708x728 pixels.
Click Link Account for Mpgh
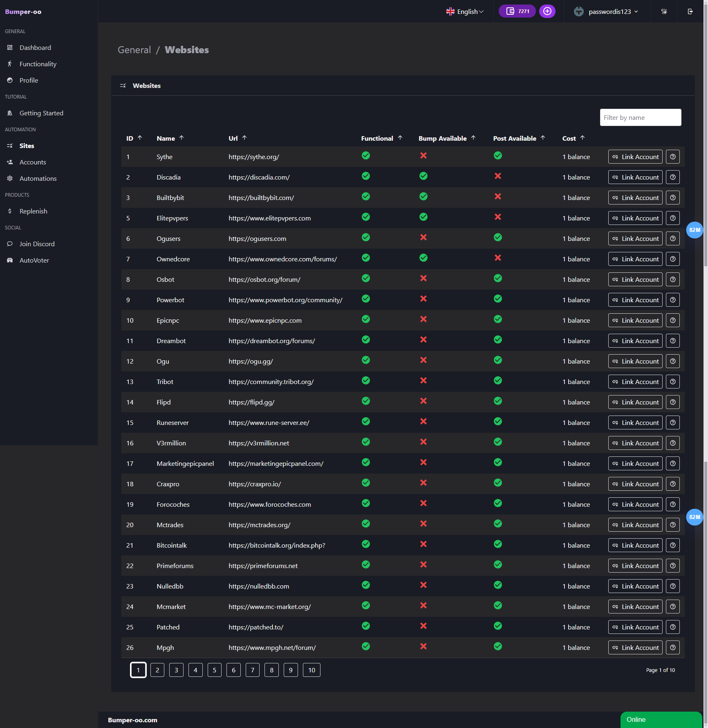pos(635,647)
